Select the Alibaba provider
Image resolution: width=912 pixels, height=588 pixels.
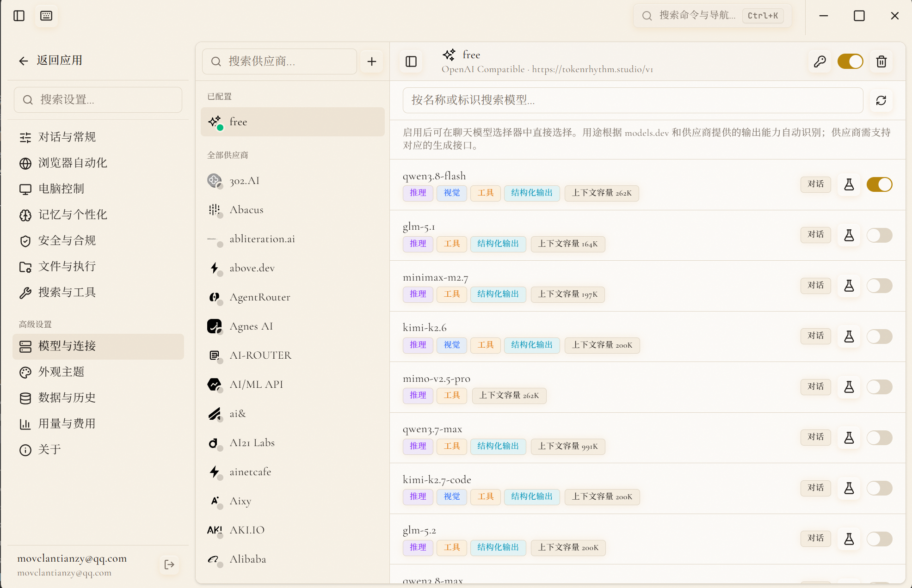tap(293, 559)
